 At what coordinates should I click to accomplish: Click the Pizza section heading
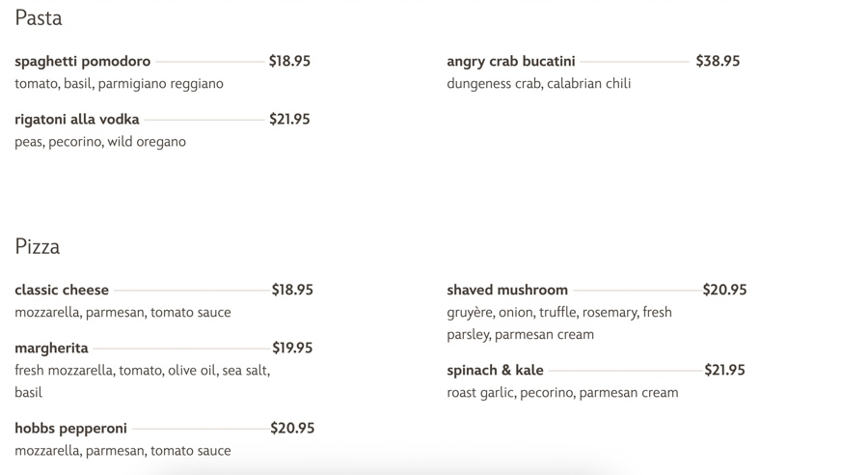point(38,246)
